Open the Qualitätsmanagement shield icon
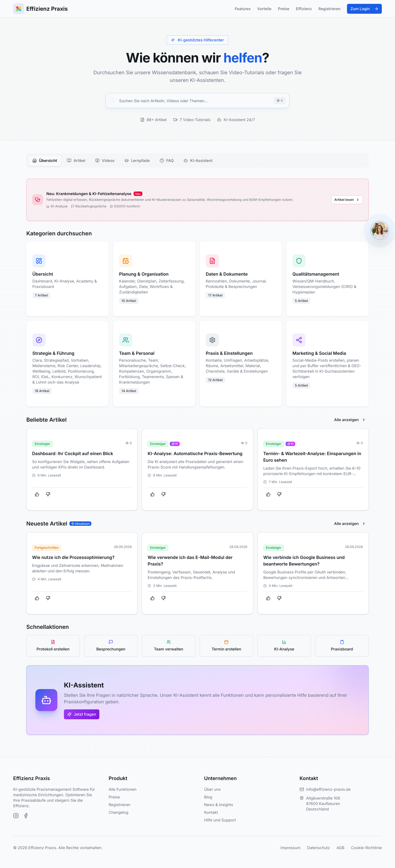 299,261
